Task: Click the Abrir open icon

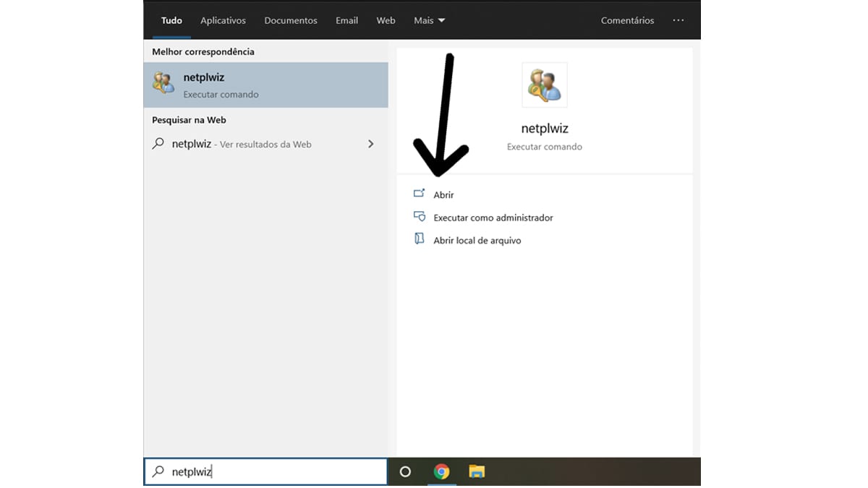Action: 419,194
